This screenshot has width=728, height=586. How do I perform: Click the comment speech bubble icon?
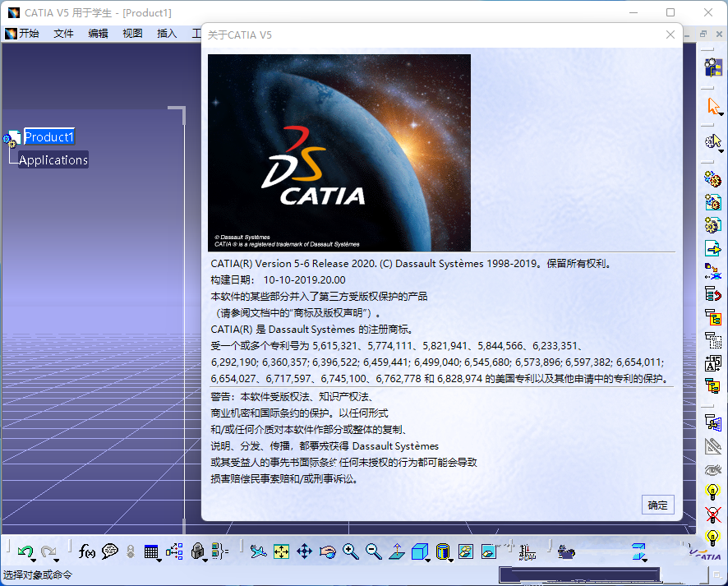110,551
